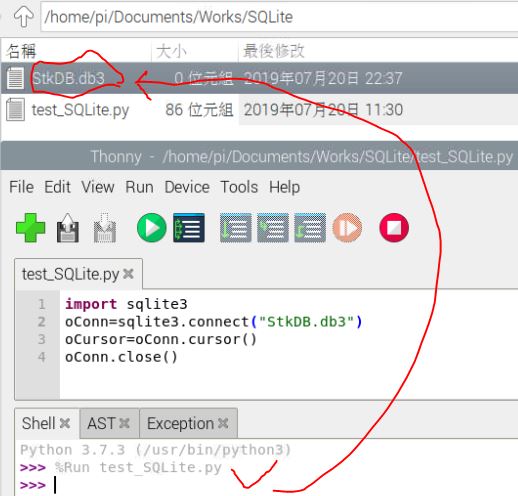This screenshot has width=518, height=496.
Task: Open the Help menu
Action: [284, 187]
